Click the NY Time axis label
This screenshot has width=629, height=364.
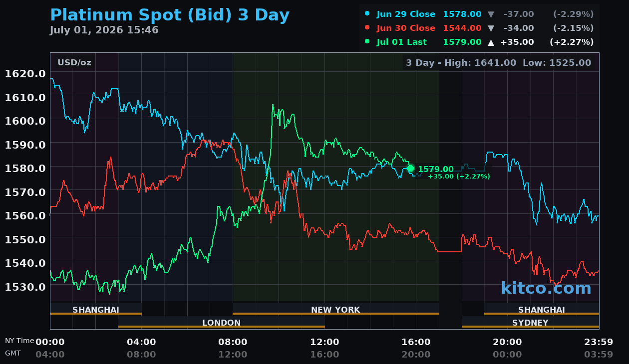[x=19, y=341]
